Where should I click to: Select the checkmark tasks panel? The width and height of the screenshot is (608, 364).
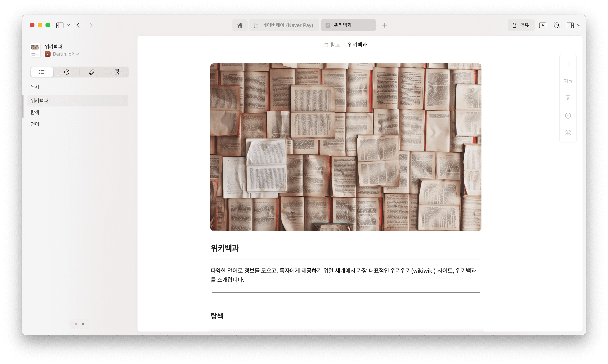[67, 72]
